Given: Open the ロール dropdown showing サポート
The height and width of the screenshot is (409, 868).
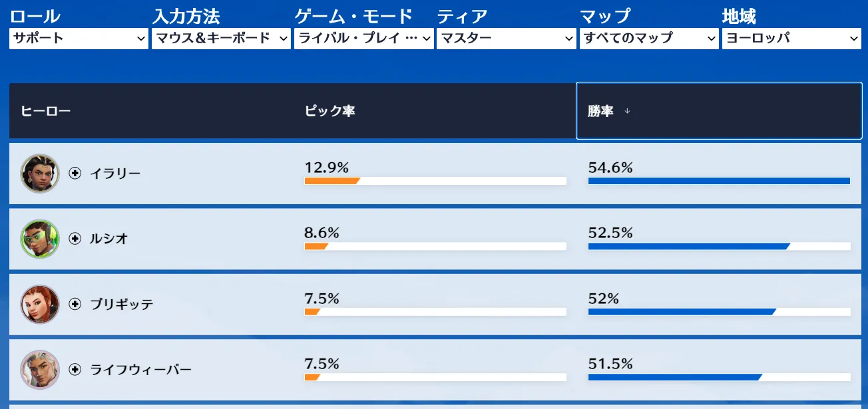Looking at the screenshot, I should pos(78,38).
